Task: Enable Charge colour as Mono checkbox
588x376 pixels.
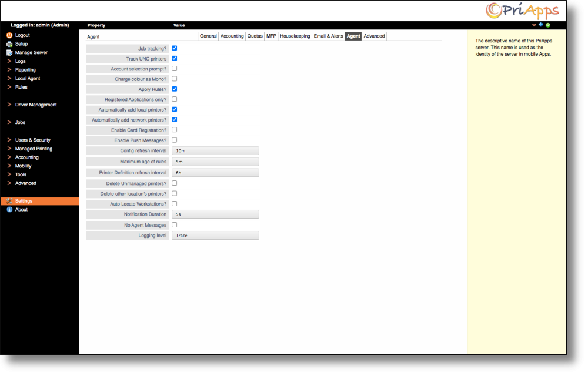Action: (175, 79)
